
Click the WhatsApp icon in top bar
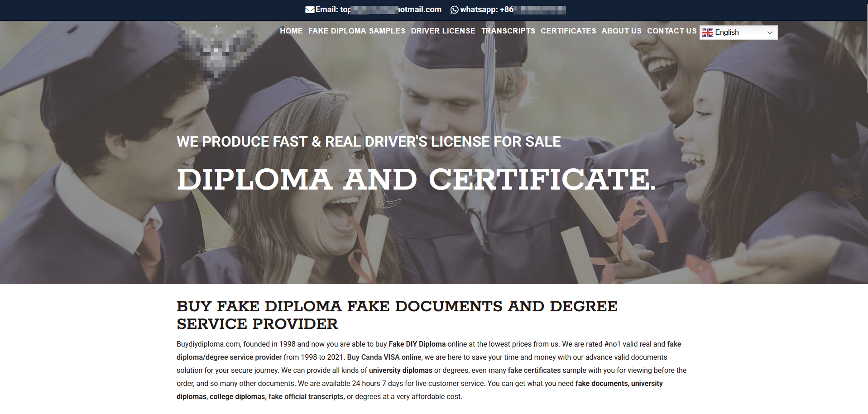coord(454,10)
